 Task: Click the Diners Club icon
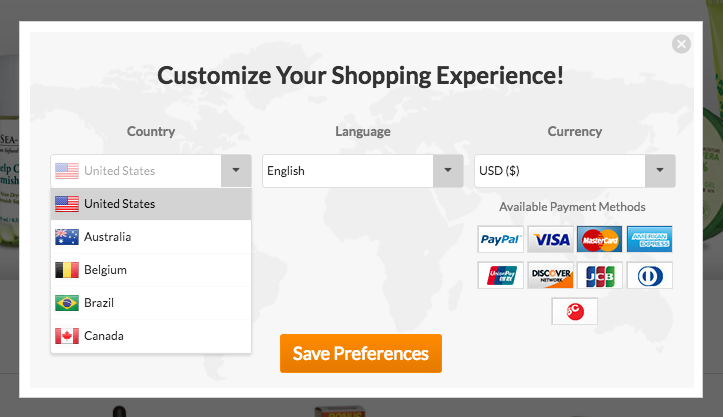(650, 275)
